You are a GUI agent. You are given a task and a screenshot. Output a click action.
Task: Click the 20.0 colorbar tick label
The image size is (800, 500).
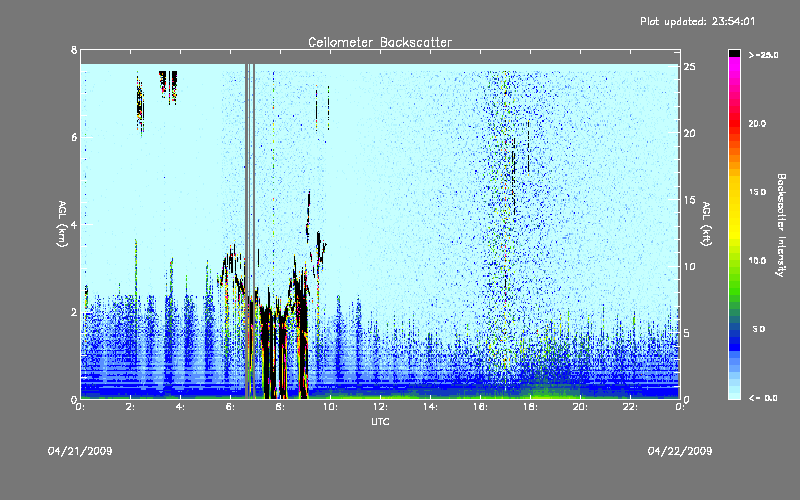757,123
